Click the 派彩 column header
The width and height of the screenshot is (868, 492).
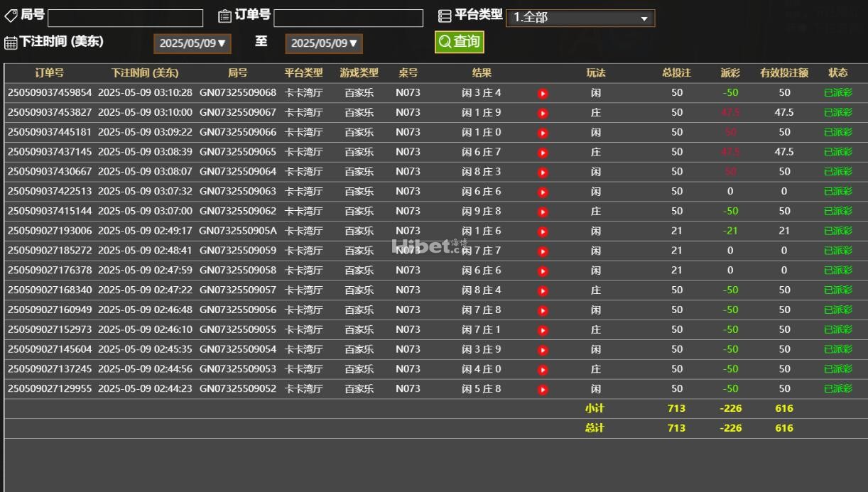pyautogui.click(x=730, y=72)
